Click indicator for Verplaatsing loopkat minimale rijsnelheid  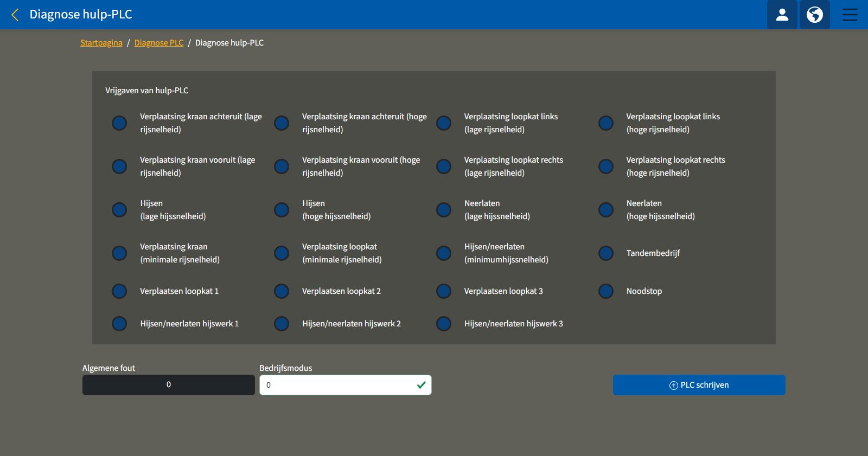pos(282,253)
